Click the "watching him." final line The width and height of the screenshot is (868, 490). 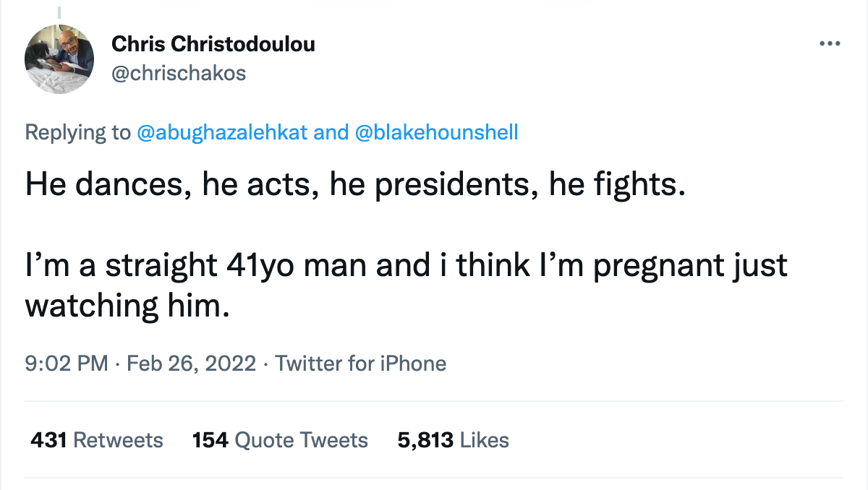coord(127,305)
